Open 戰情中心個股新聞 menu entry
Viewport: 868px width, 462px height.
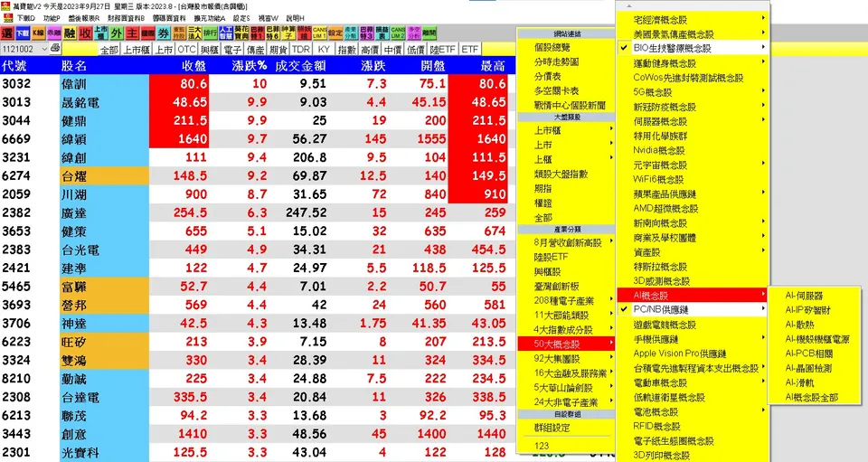[567, 105]
